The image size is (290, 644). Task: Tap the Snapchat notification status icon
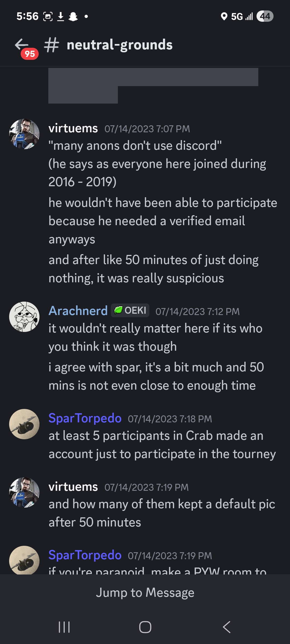point(73,17)
